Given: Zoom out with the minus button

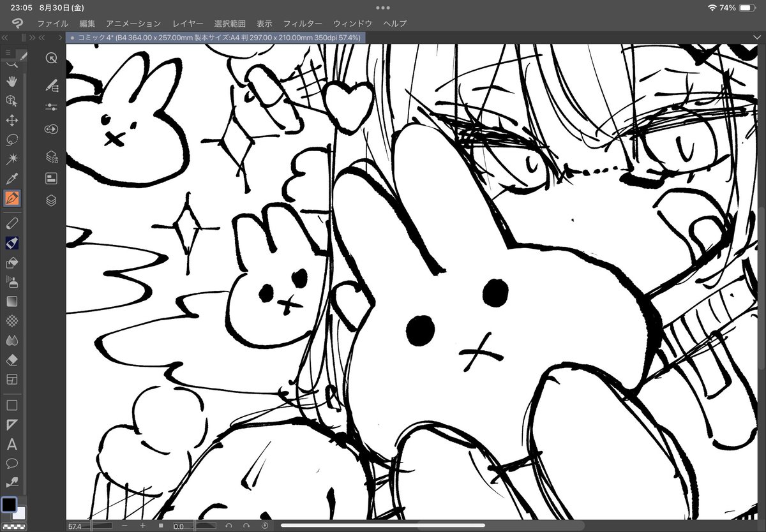Looking at the screenshot, I should coord(124,526).
